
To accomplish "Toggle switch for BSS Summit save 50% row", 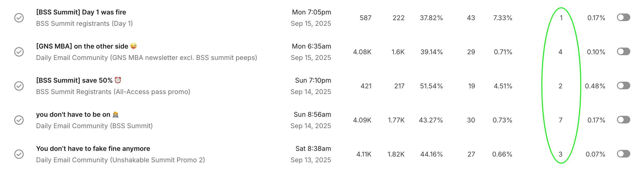I will coord(624,86).
